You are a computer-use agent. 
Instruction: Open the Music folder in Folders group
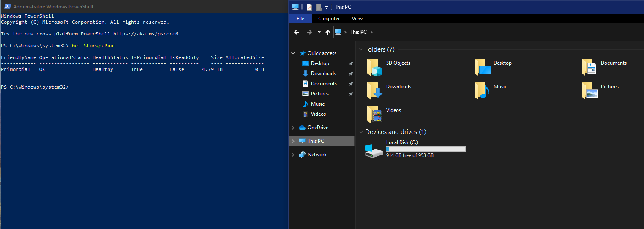483,91
